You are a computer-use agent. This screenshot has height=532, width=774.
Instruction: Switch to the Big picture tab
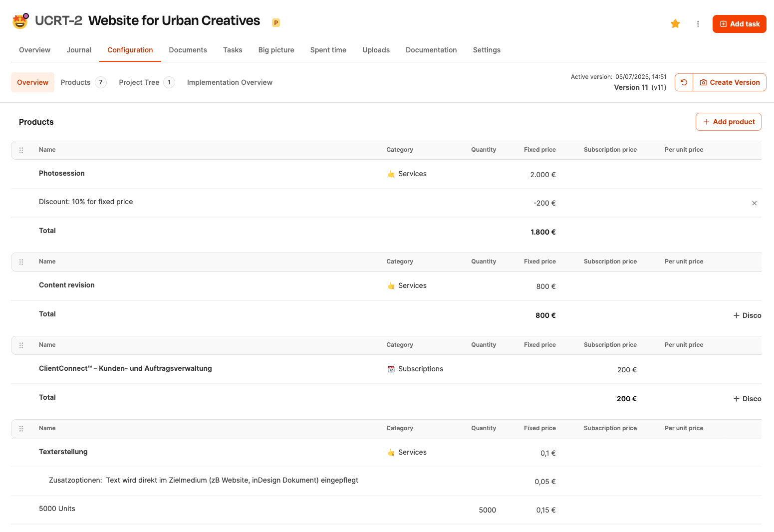point(276,50)
